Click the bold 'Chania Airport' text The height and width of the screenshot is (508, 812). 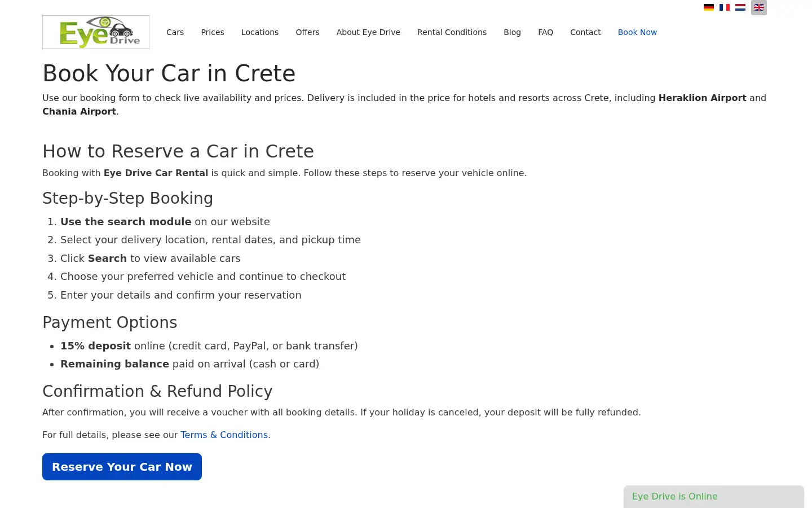(79, 111)
